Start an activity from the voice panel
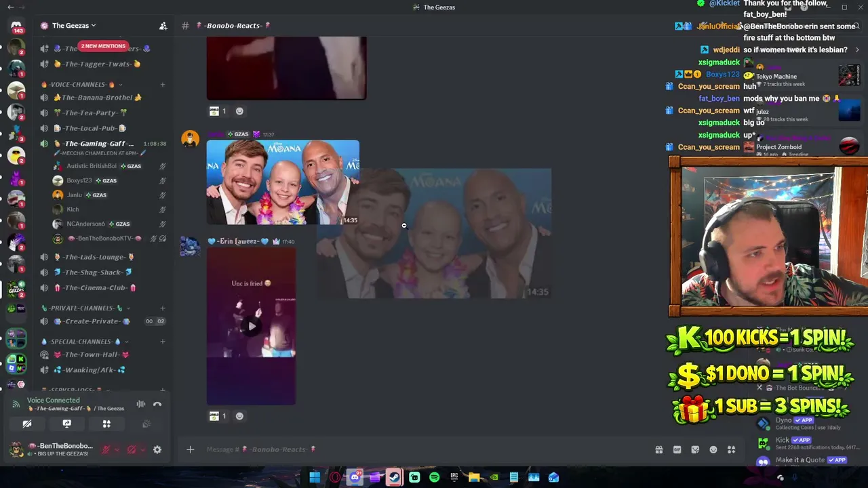The image size is (868, 488). pos(106,424)
